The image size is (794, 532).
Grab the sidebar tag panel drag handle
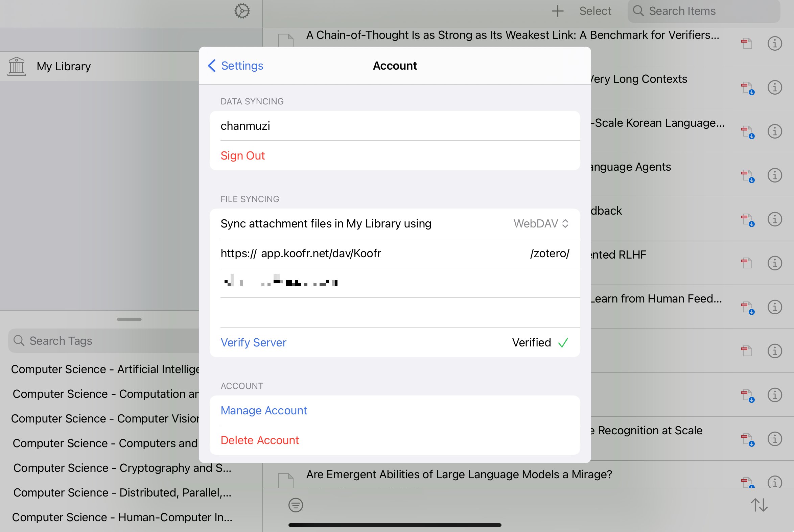(129, 319)
